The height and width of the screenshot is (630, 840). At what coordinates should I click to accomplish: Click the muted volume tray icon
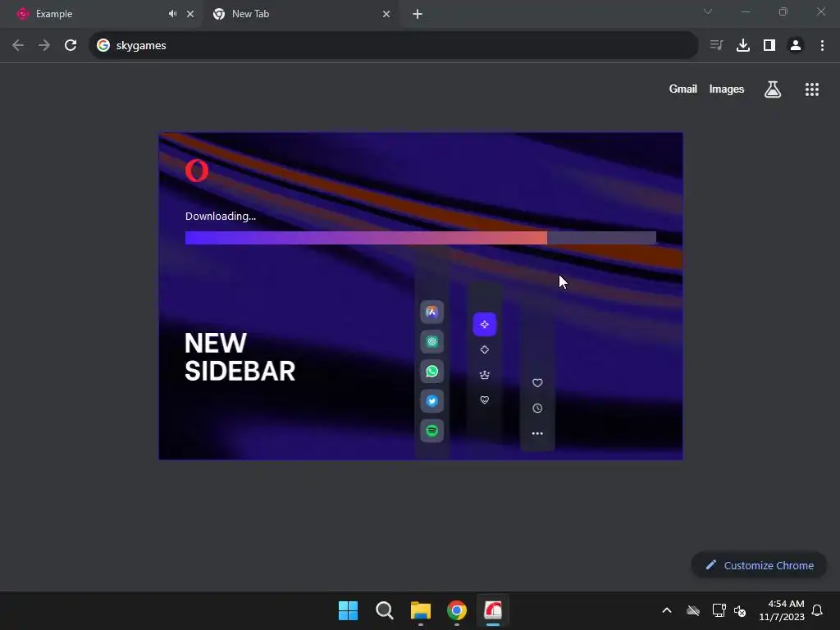[740, 610]
